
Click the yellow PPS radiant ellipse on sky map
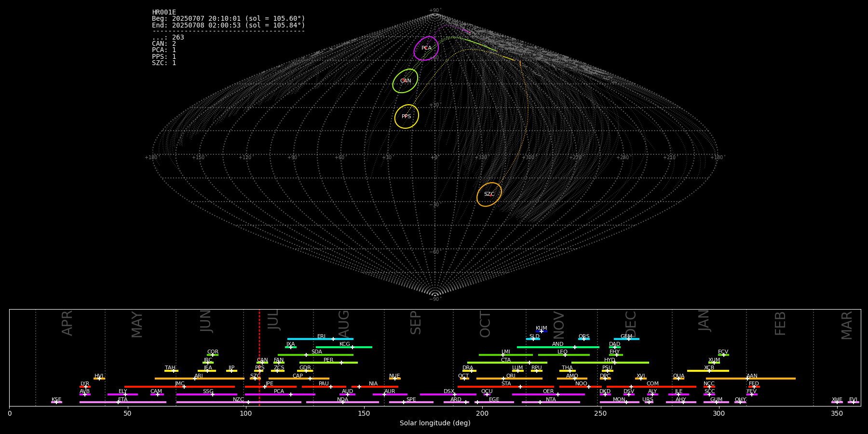pos(407,117)
